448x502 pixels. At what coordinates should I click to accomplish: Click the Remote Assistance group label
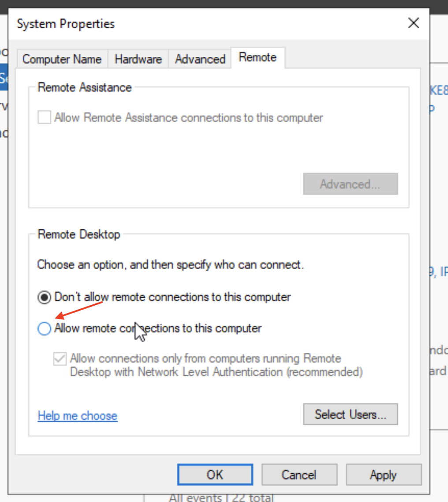pyautogui.click(x=85, y=87)
